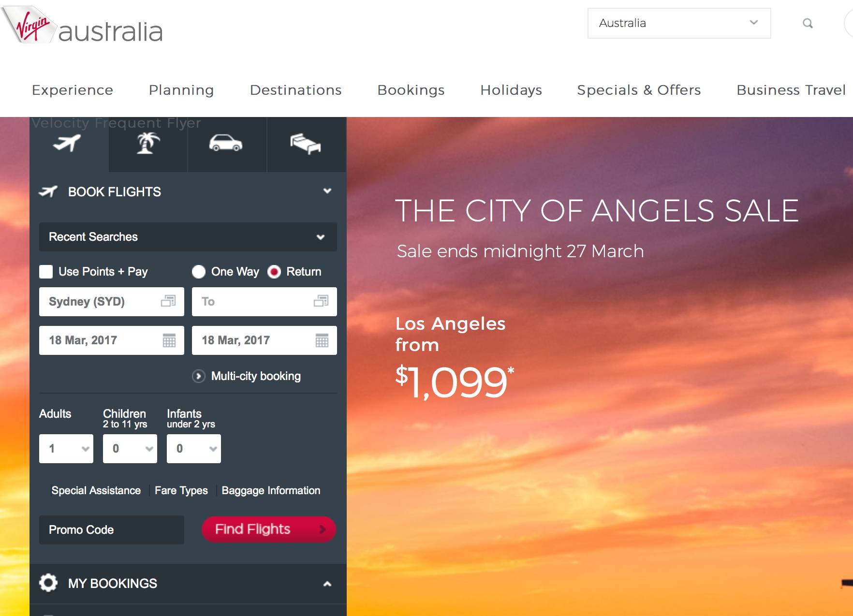Open the Specials & Offers menu
This screenshot has height=616, width=853.
[639, 90]
